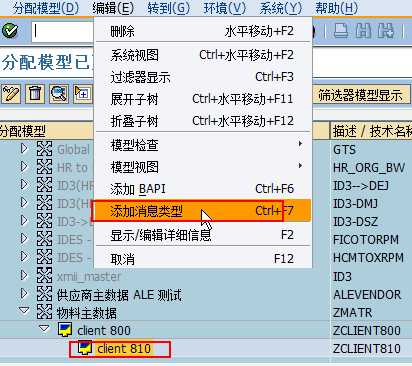Click the 筛选器模型显示 button
Image resolution: width=412 pixels, height=366 pixels.
[361, 95]
